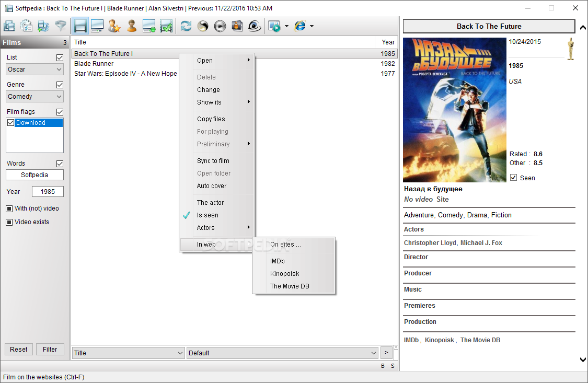Click the add films icon with green plus
Image resolution: width=588 pixels, height=383 pixels.
point(43,26)
